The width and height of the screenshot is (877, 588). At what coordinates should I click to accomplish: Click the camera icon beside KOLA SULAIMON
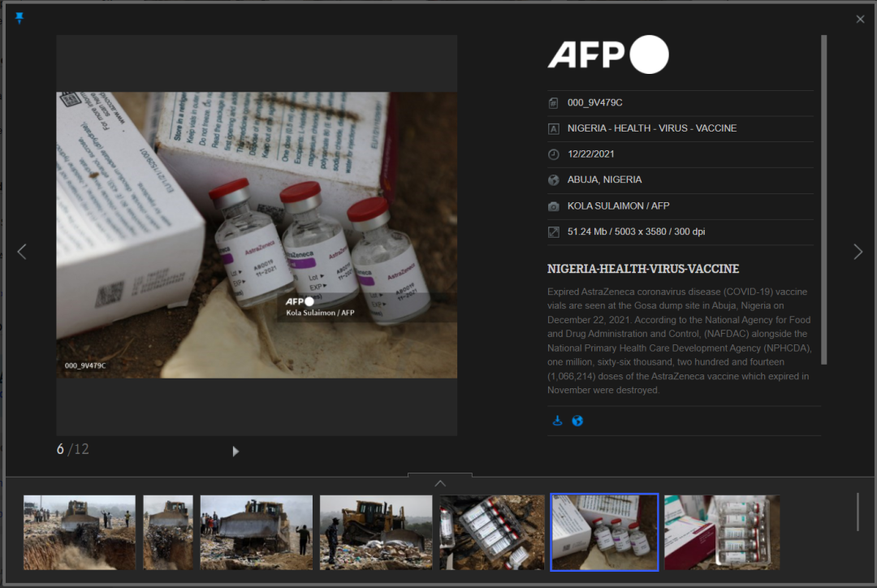[553, 206]
